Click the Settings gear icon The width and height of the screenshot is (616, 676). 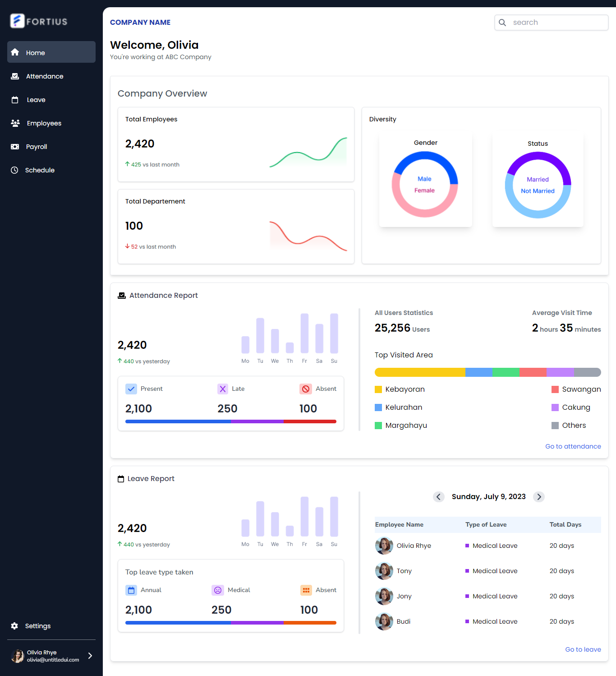(x=14, y=626)
